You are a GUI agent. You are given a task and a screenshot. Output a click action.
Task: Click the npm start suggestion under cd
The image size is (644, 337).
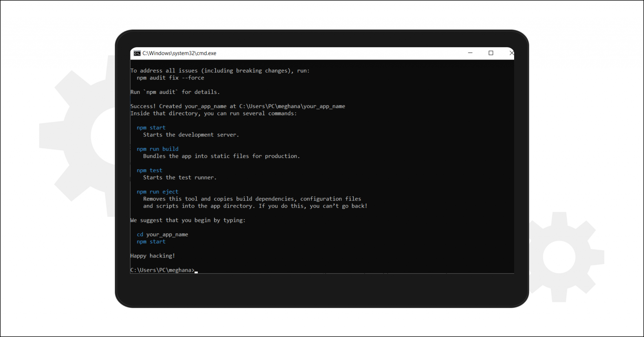(x=151, y=241)
